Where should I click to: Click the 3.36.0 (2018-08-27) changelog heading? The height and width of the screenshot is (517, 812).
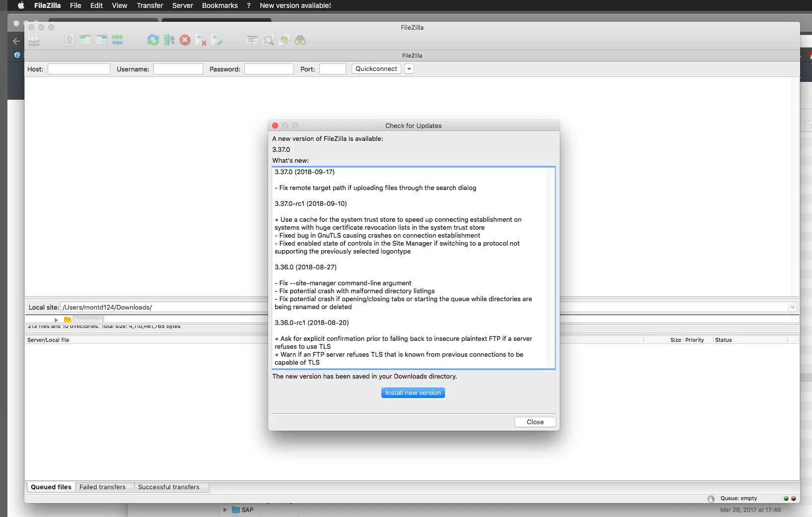[x=305, y=267]
